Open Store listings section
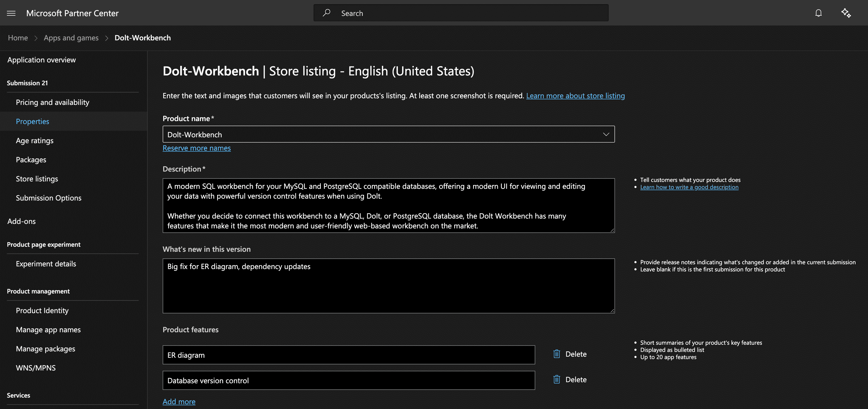This screenshot has width=868, height=409. pyautogui.click(x=37, y=179)
